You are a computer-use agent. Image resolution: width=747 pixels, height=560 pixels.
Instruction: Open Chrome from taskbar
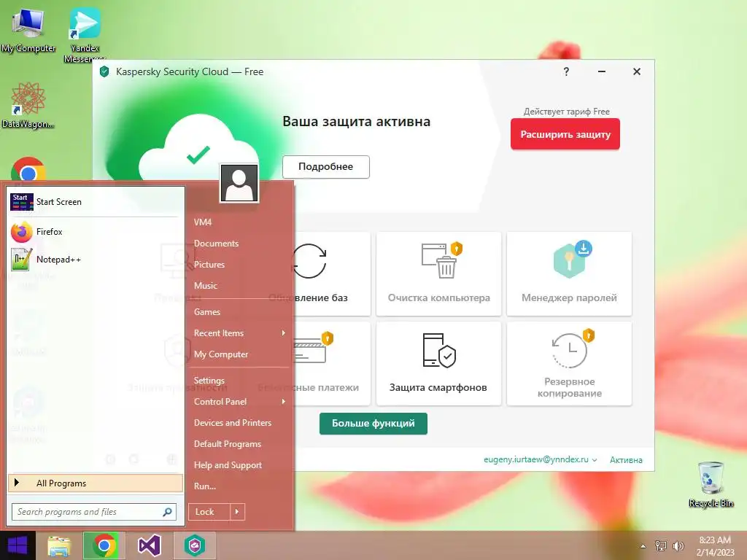(x=104, y=545)
